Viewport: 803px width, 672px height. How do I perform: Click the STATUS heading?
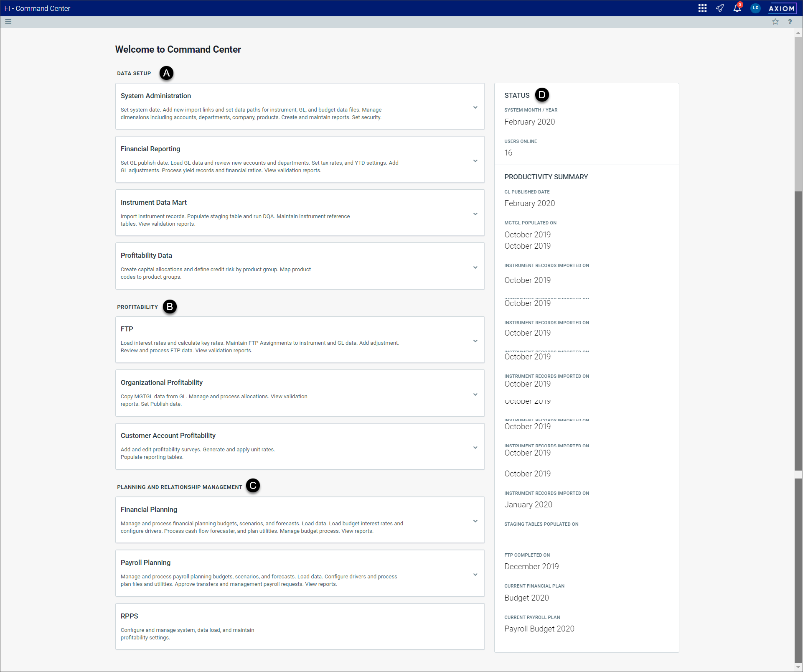point(517,95)
